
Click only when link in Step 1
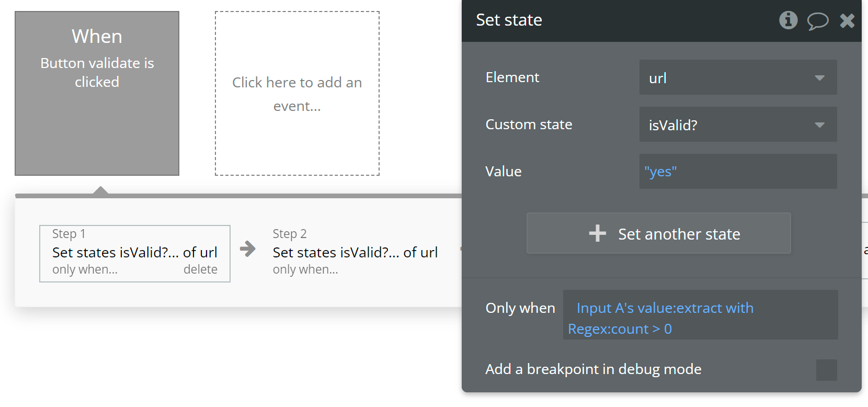coord(85,269)
